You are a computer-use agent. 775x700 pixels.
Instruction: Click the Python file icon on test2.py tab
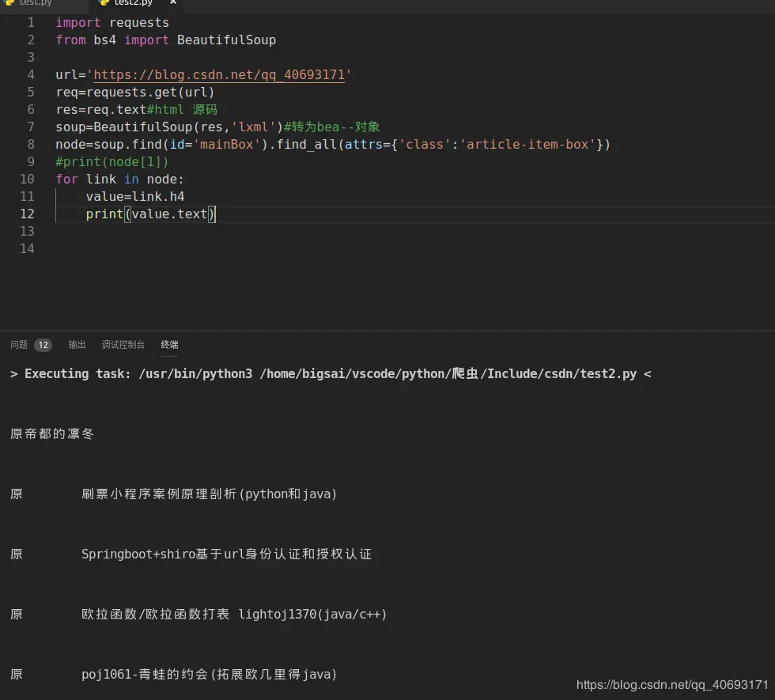point(104,2)
